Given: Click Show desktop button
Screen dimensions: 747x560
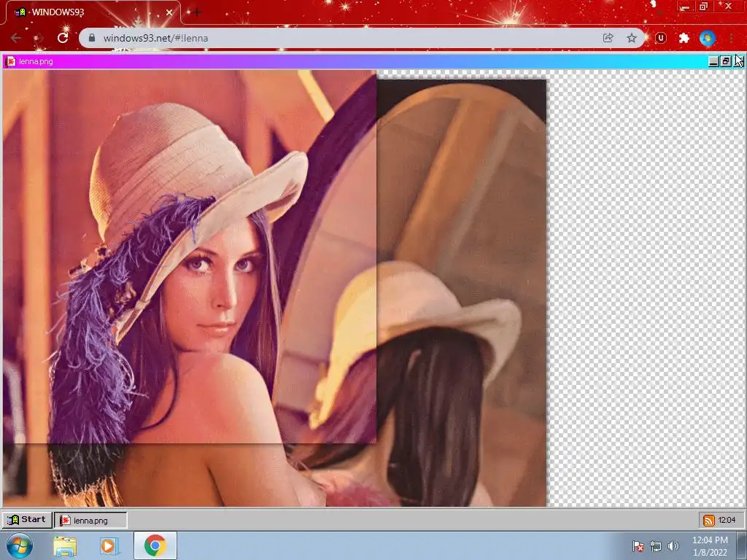Looking at the screenshot, I should [742, 546].
